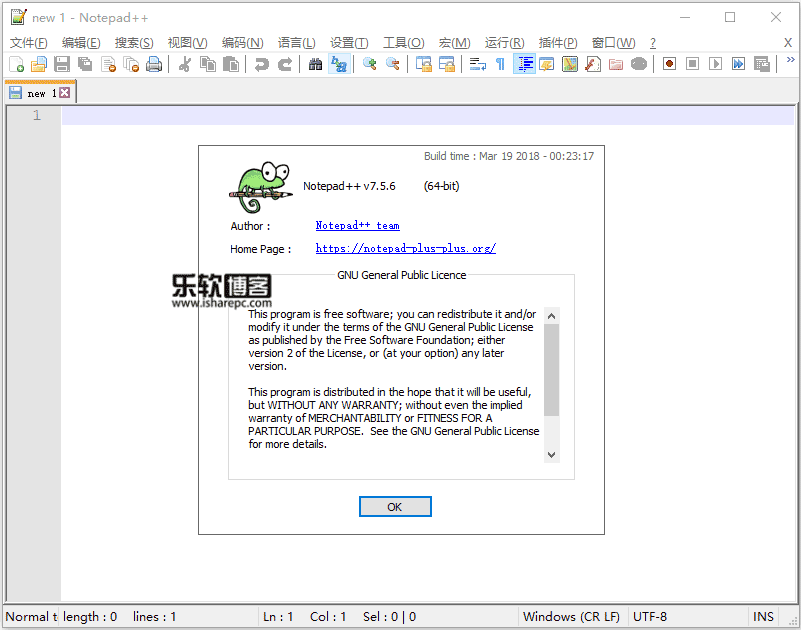
Task: Click the Stop Recording macro icon
Action: click(x=692, y=64)
